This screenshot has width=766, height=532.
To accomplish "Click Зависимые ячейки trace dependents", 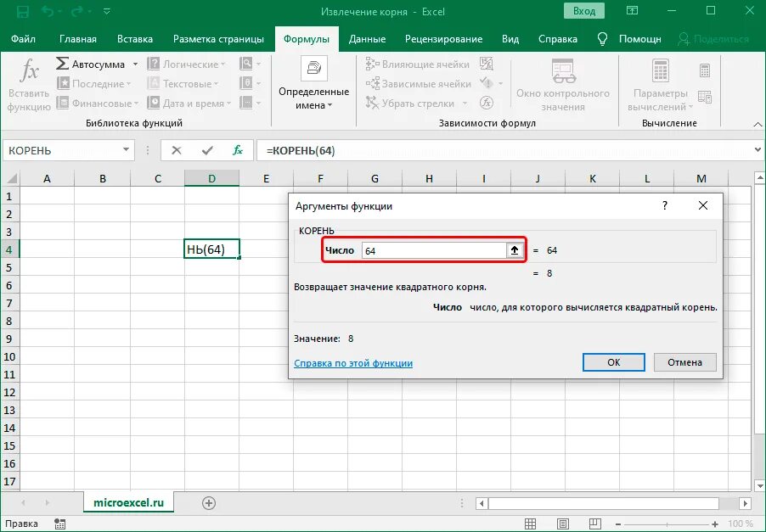I will click(418, 83).
